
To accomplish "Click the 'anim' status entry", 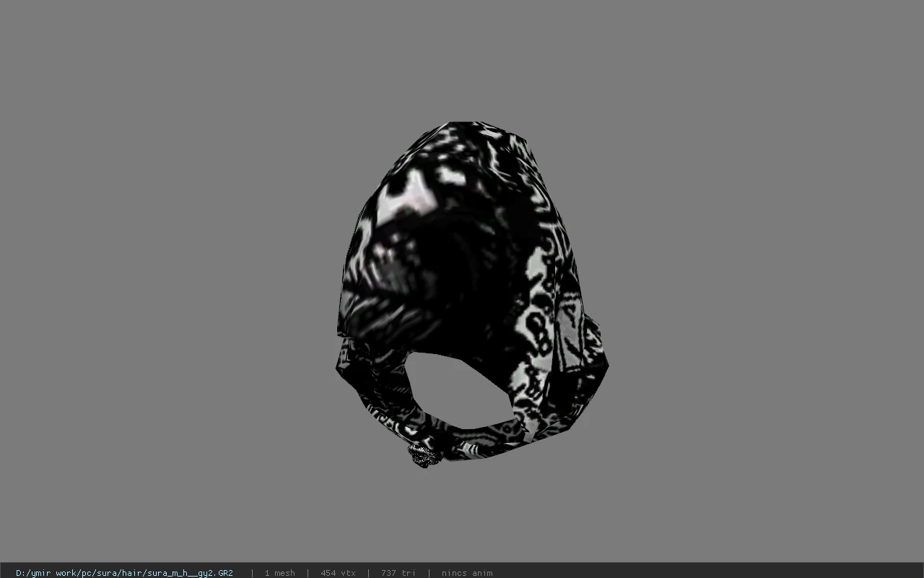I will click(x=467, y=573).
